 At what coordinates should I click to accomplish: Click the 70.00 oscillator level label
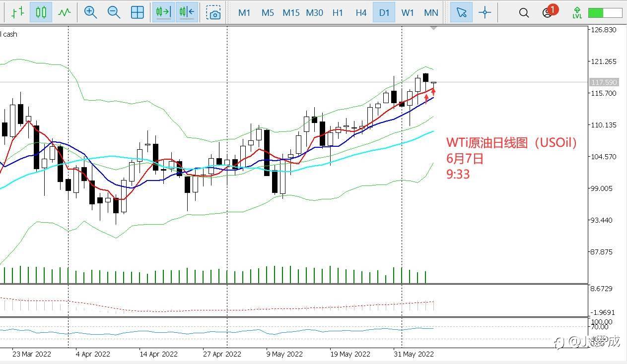tap(599, 327)
